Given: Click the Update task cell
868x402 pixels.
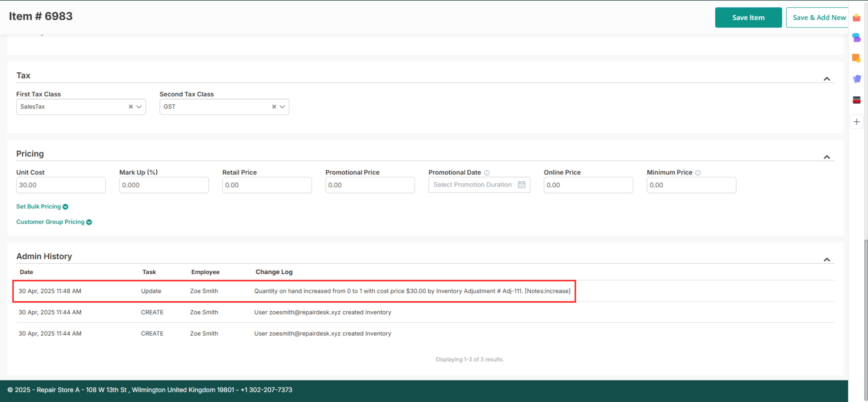Looking at the screenshot, I should tap(151, 291).
